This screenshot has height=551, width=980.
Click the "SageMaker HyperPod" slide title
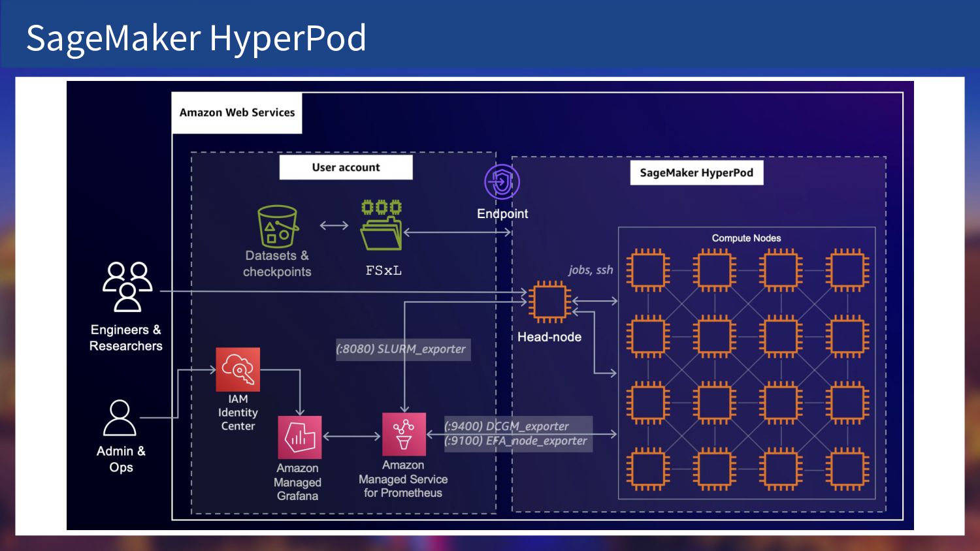pos(196,38)
